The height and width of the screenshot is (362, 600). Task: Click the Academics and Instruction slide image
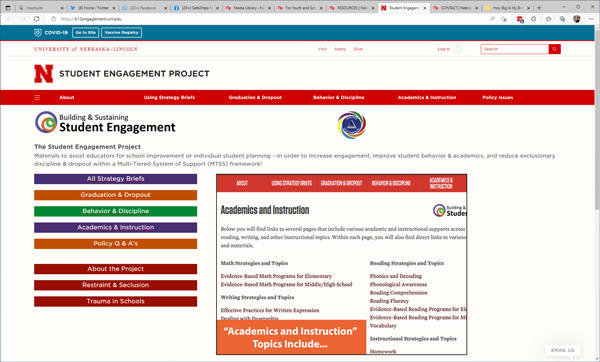[x=341, y=264]
